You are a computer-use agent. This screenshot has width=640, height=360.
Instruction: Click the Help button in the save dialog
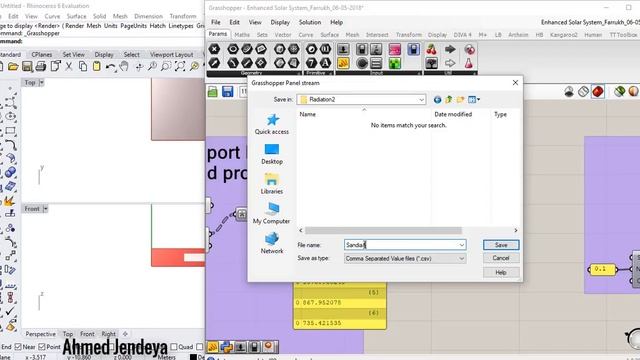tap(501, 272)
